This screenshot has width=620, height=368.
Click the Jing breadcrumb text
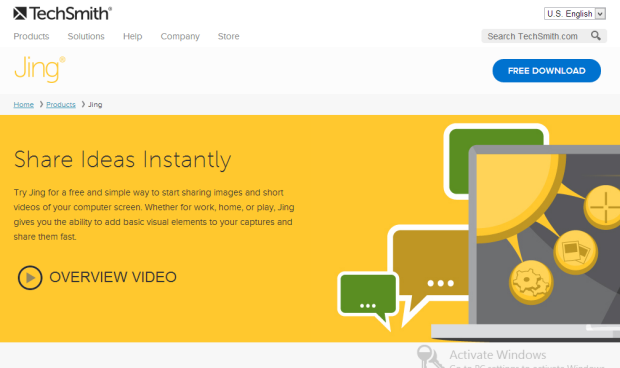[95, 104]
